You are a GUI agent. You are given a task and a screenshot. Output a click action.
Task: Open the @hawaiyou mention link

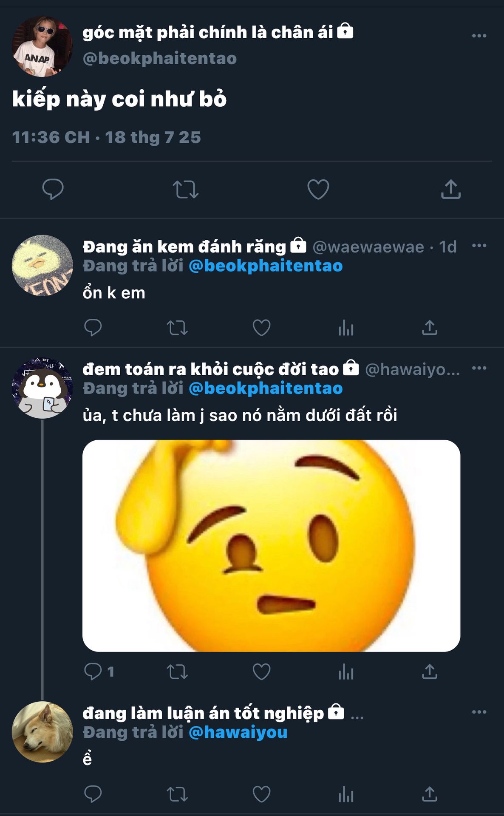point(238,732)
